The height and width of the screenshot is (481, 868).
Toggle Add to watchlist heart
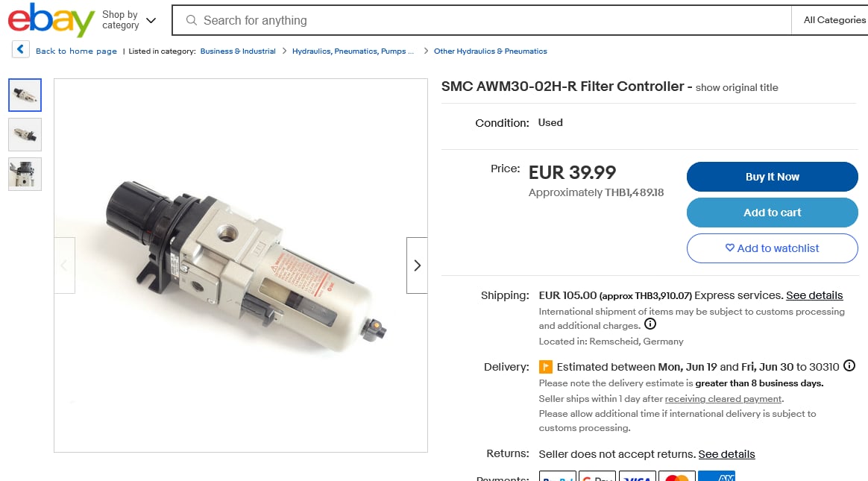click(772, 248)
